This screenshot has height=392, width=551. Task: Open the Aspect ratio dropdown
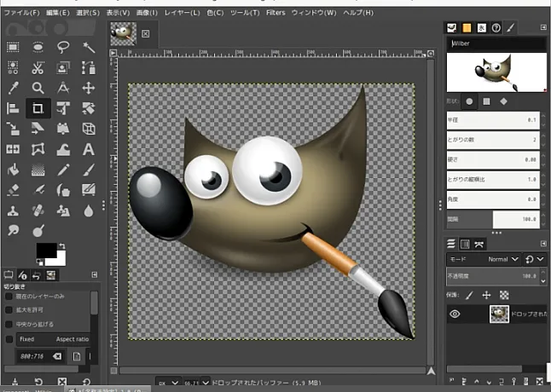click(74, 338)
